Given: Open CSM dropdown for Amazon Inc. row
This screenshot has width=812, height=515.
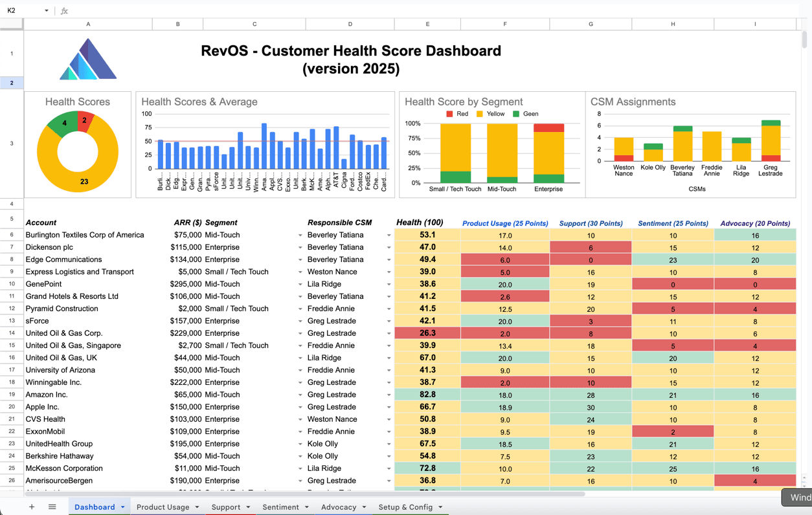Looking at the screenshot, I should coord(389,395).
